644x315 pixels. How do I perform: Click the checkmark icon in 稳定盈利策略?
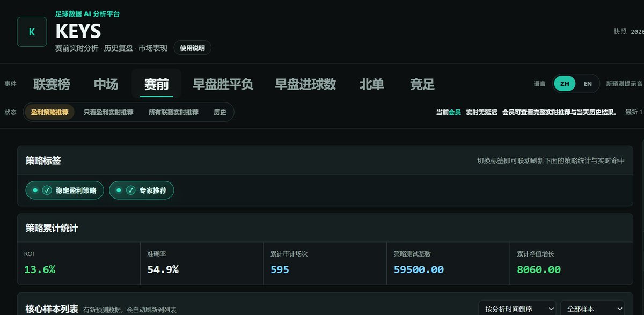(x=47, y=190)
